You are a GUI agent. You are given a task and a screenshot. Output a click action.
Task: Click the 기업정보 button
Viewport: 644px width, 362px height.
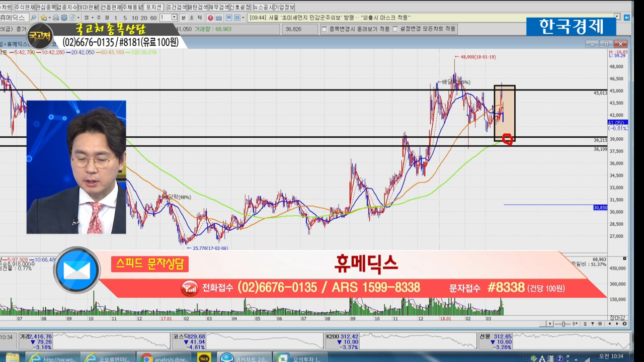coord(284,7)
